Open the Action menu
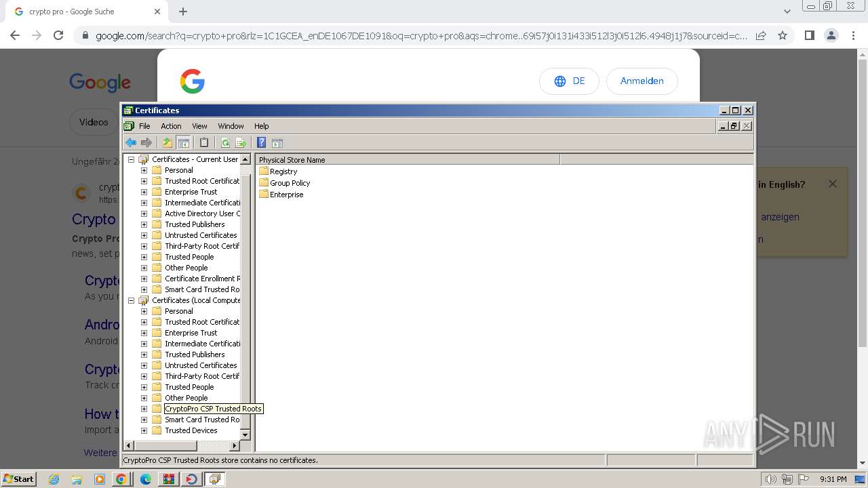This screenshot has height=488, width=868. click(171, 126)
